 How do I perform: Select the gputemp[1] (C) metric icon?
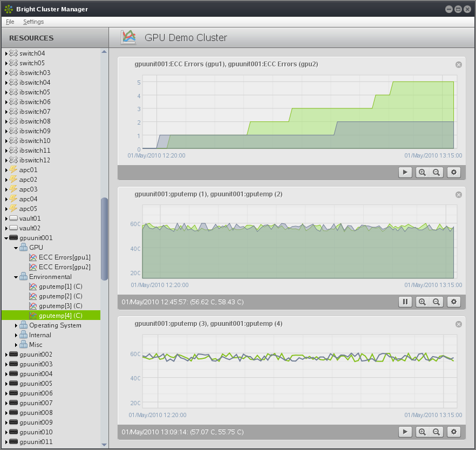pyautogui.click(x=33, y=287)
